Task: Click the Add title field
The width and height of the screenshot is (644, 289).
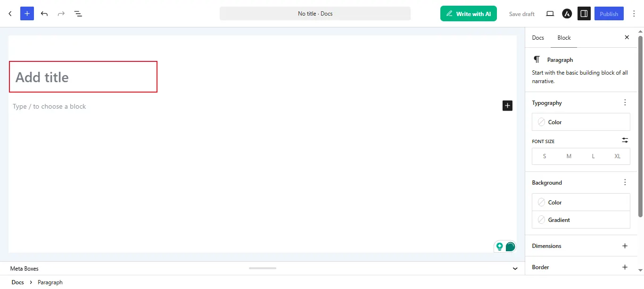Action: click(83, 76)
